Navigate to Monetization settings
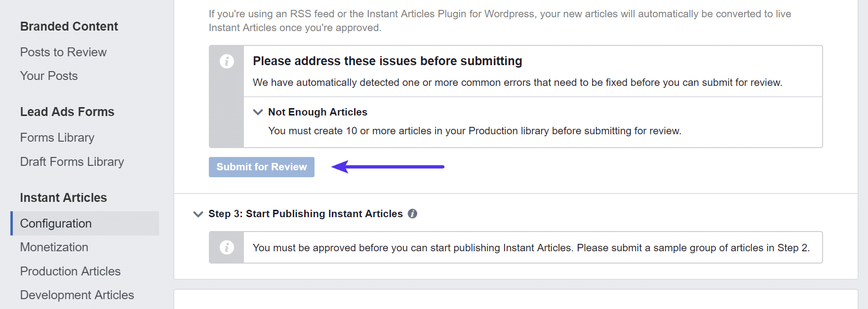868x309 pixels. [54, 247]
